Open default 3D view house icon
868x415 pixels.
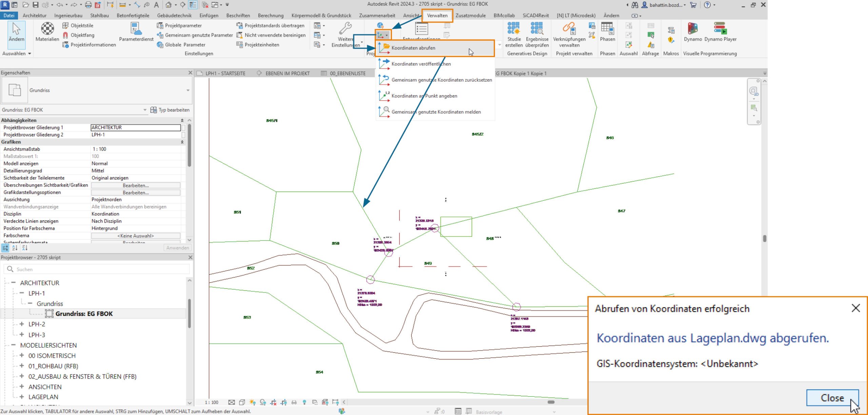pos(168,5)
